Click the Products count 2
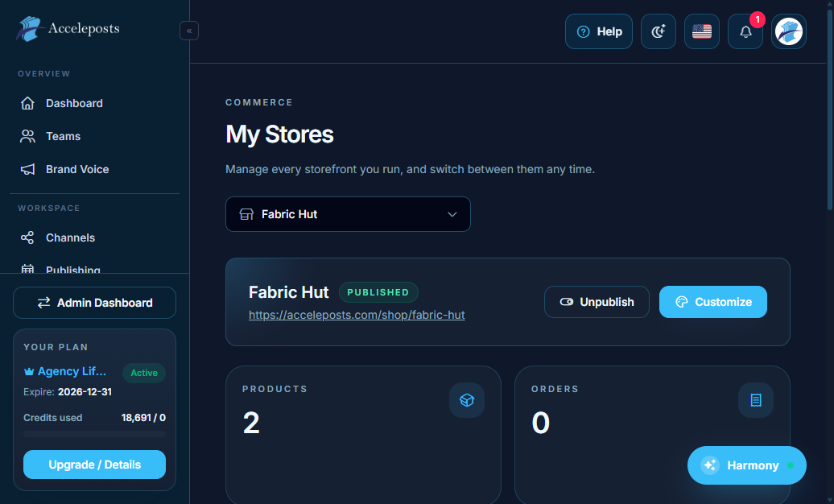 [251, 423]
